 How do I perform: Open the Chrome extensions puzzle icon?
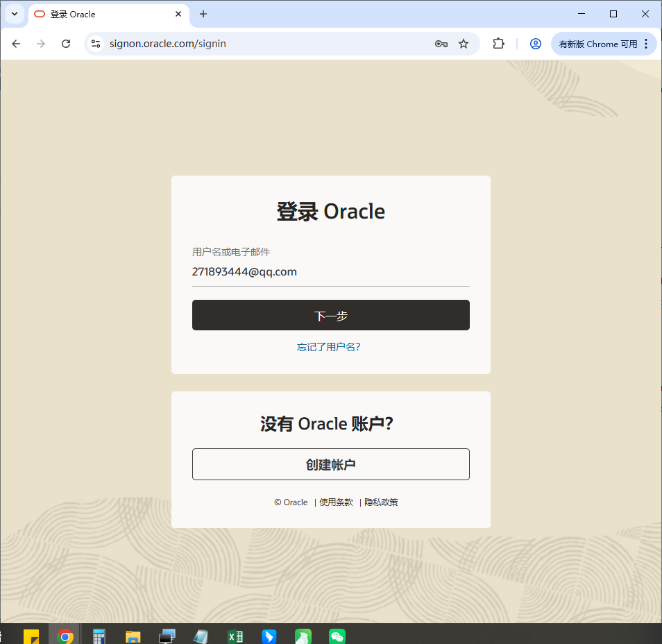pyautogui.click(x=498, y=43)
